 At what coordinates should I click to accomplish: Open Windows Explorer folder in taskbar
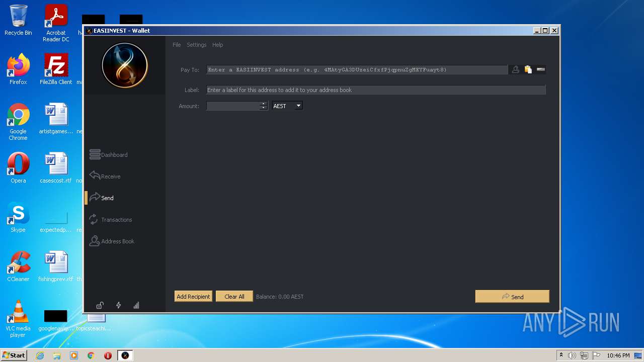coord(57,355)
